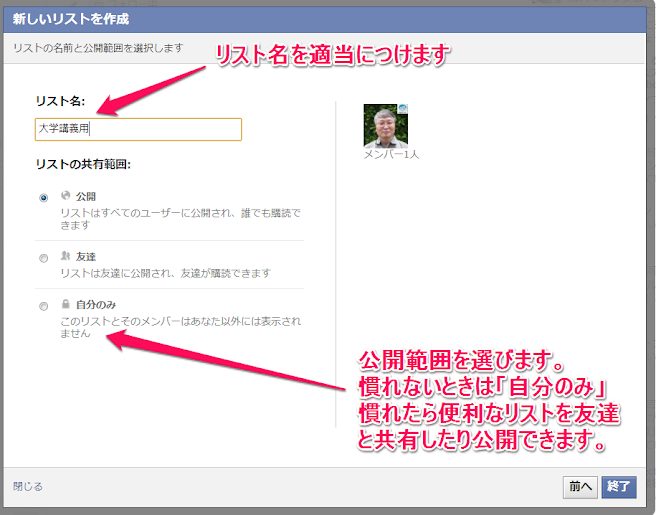Click the 前へ button
This screenshot has height=515, width=656.
click(580, 487)
